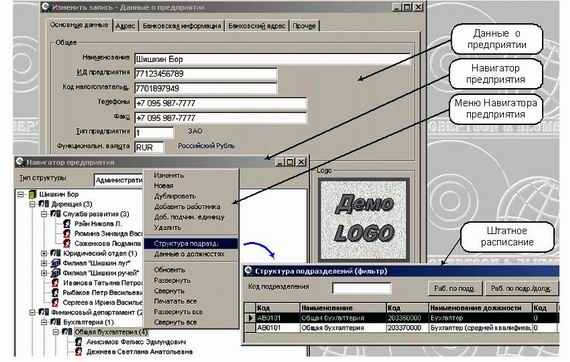
Task: Collapse the Дирекция (3) tree node
Action: coord(32,204)
